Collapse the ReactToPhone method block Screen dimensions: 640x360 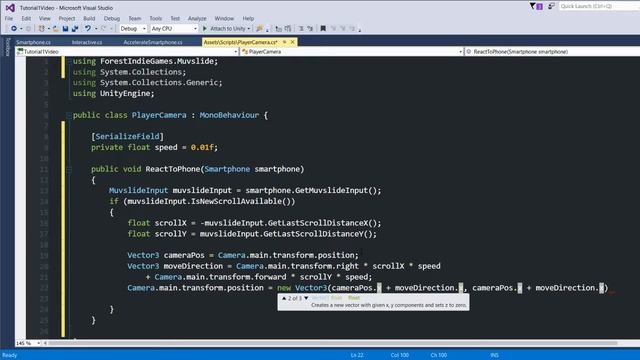pyautogui.click(x=69, y=169)
